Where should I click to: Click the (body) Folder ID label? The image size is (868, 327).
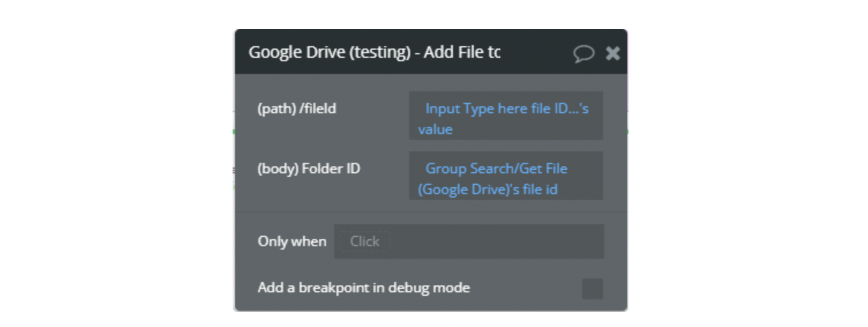click(309, 169)
